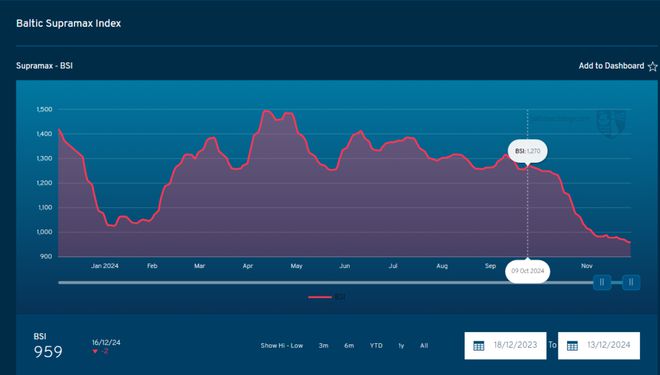Open the start date calendar icon
The image size is (660, 375).
click(x=479, y=346)
